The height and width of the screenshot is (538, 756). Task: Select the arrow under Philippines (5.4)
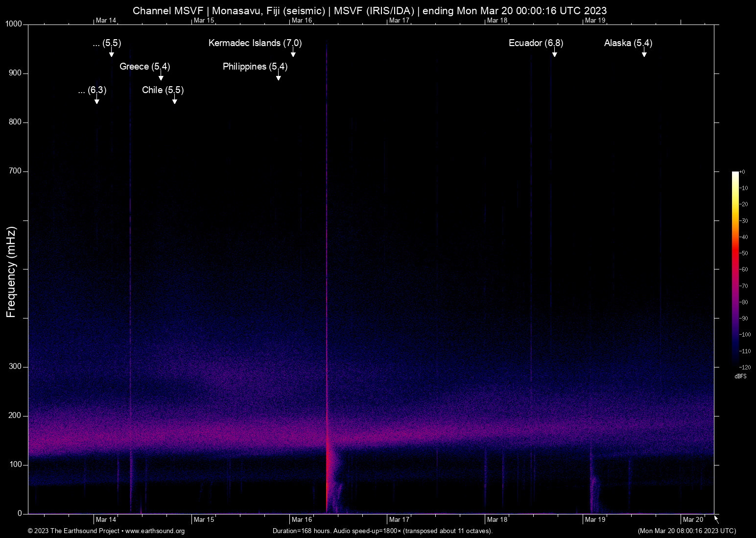pos(278,76)
